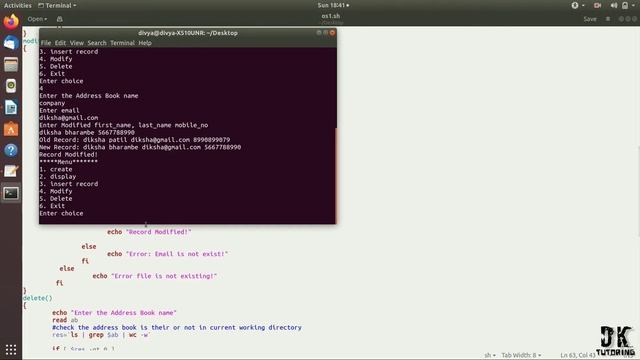Save the os1.sh file in gedit
Viewport: 640px width, 360px height.
tap(589, 19)
